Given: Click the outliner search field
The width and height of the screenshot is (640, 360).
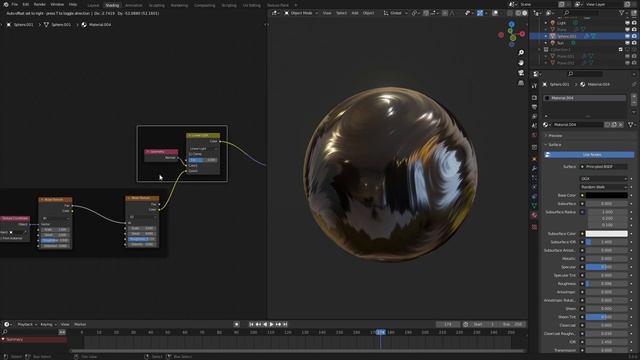Looking at the screenshot, I should point(582,13).
